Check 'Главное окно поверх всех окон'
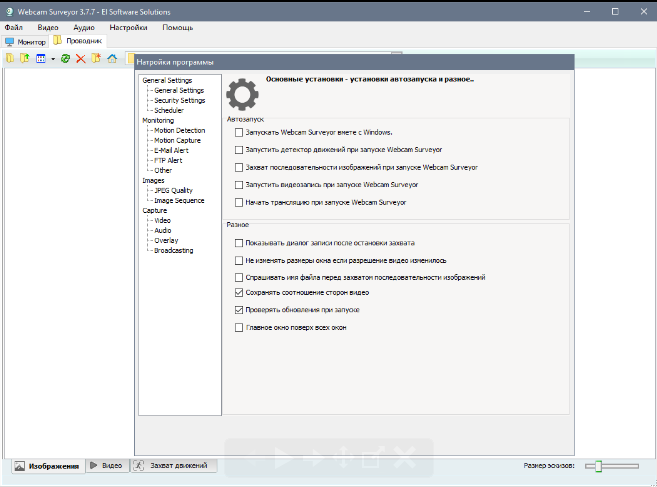657x487 pixels. point(239,328)
